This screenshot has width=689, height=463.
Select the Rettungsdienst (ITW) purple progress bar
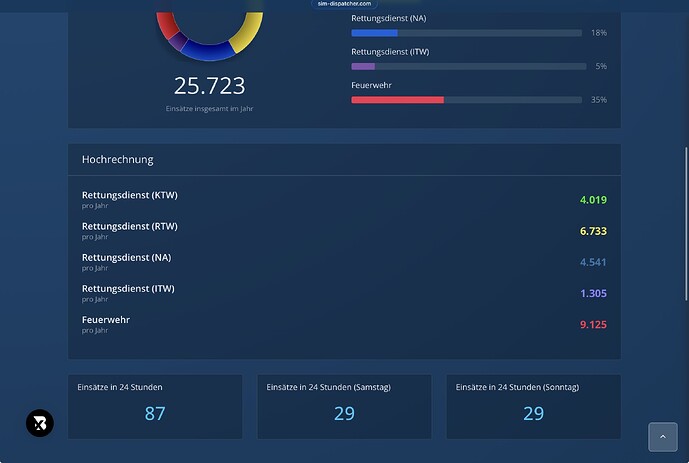468,66
